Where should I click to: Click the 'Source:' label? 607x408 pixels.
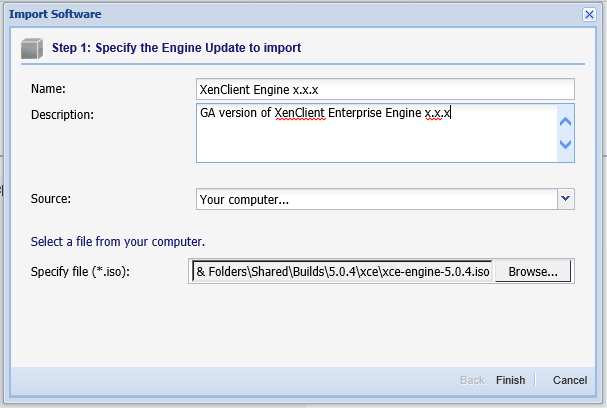pos(51,199)
